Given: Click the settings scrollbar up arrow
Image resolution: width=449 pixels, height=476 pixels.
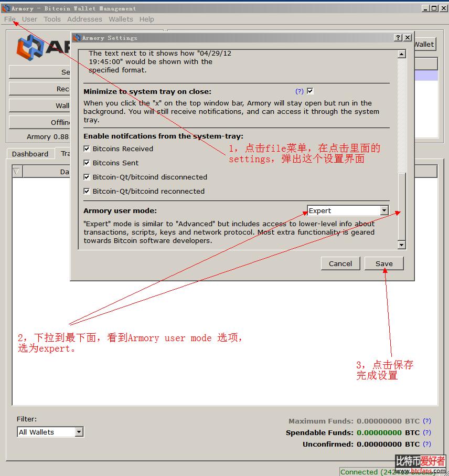Looking at the screenshot, I should (x=402, y=54).
